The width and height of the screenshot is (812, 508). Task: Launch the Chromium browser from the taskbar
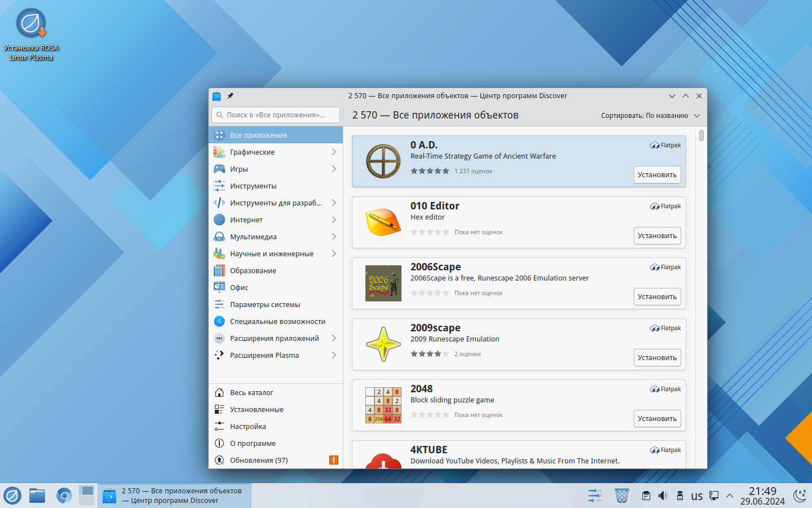pos(64,496)
